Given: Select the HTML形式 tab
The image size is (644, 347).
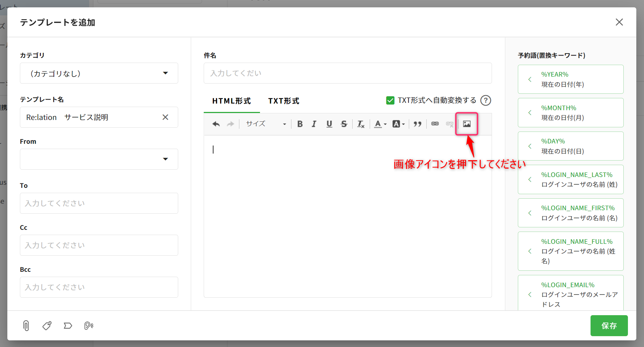Looking at the screenshot, I should (x=231, y=101).
